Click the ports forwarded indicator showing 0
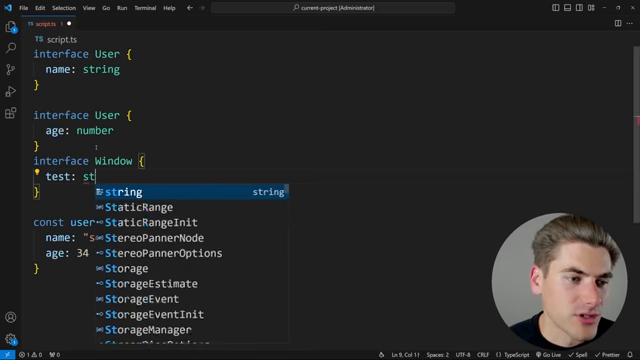Screen dimensions: 640x360 pos(55,355)
